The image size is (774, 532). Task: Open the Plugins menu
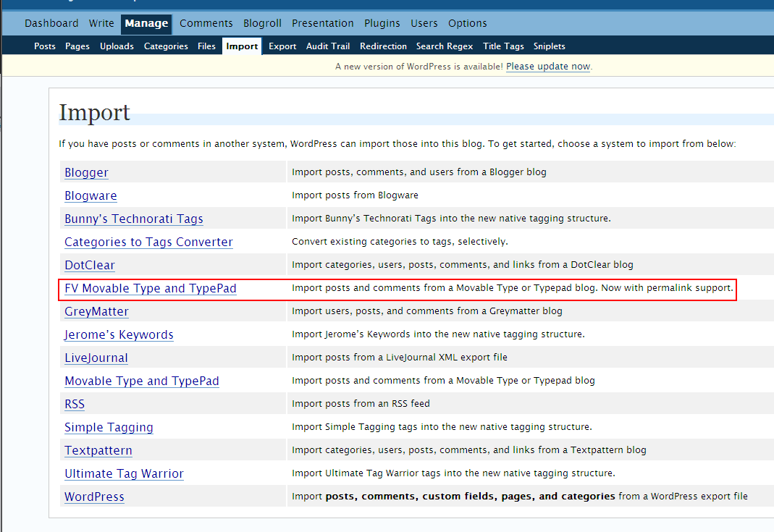382,23
